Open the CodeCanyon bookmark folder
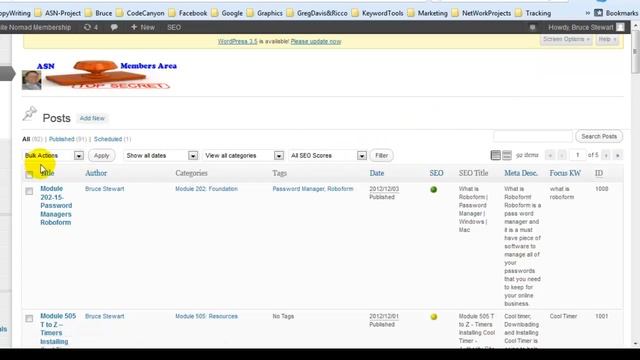The image size is (640, 360). 140,13
